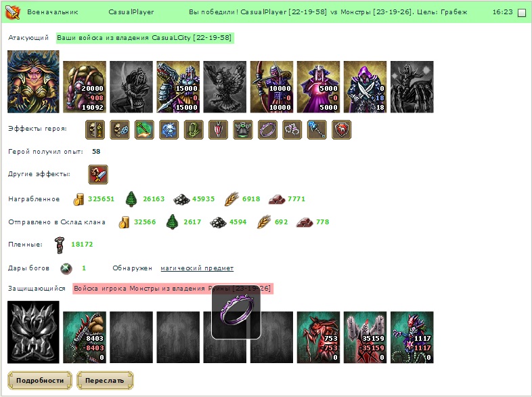Click the red elephant shield effect icon
Screen dimensions: 532x397
click(342, 129)
